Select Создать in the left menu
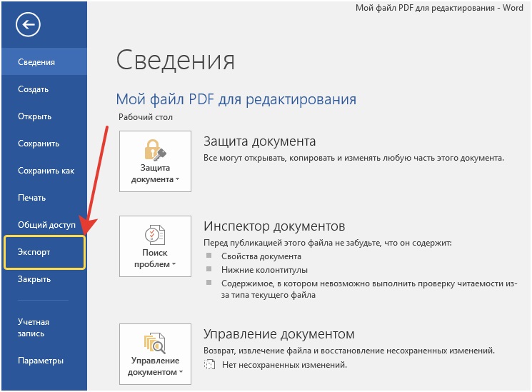The image size is (532, 392). tap(44, 89)
